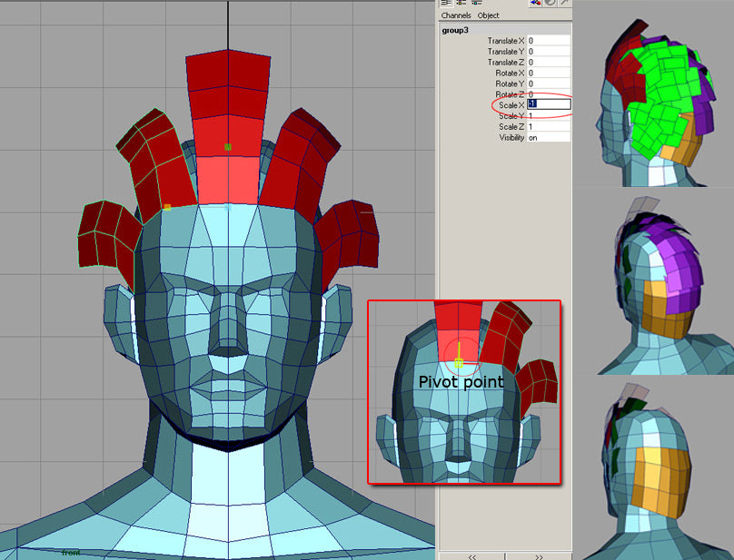Click the Rotate X value field
Image resolution: width=734 pixels, height=560 pixels.
(549, 73)
